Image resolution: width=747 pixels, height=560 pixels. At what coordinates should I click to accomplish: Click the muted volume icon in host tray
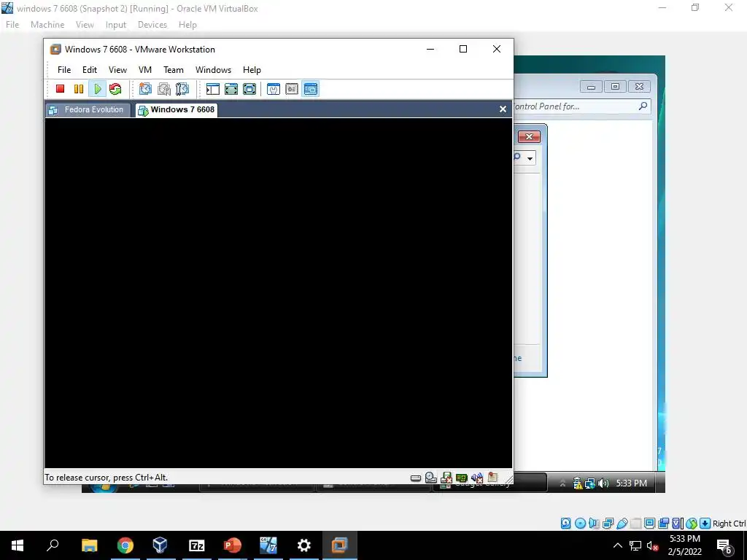click(653, 545)
